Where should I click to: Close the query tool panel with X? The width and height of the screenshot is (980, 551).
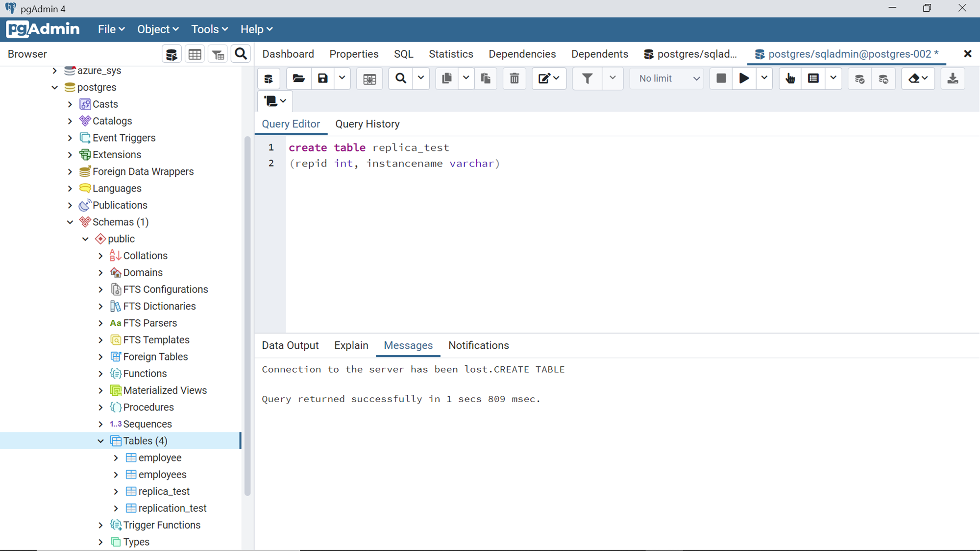click(967, 54)
